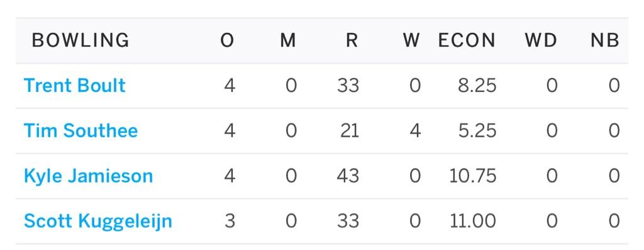The height and width of the screenshot is (250, 644).
Task: Open Kyle Jamieson player profile link
Action: [88, 176]
